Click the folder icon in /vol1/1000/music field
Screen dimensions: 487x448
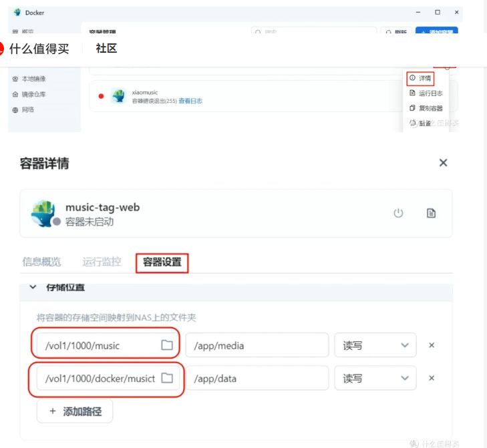167,345
